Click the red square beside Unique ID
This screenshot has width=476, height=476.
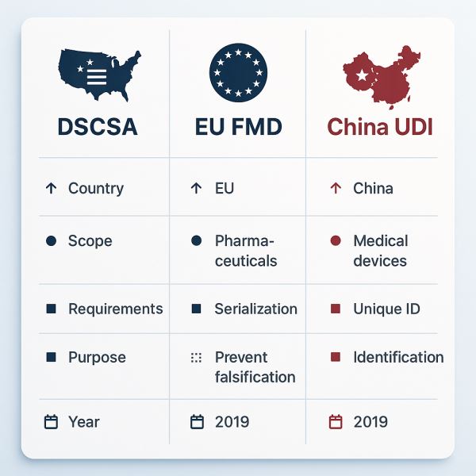335,309
